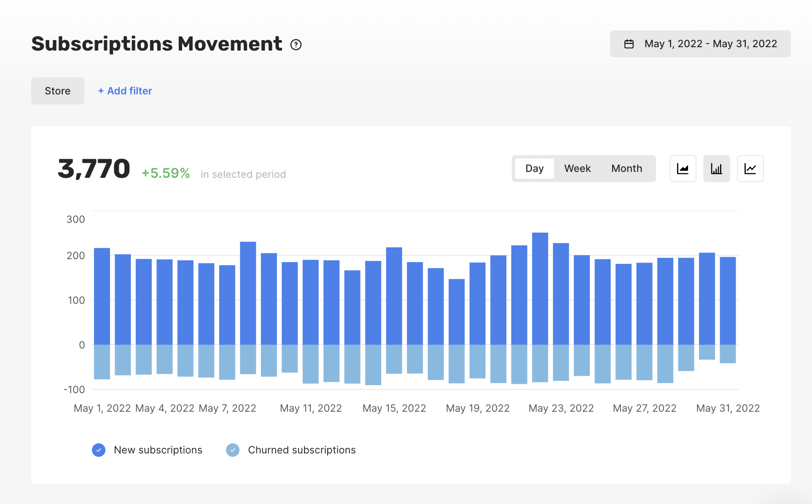Switch to Week granularity
Viewport: 812px width, 504px height.
coord(577,169)
